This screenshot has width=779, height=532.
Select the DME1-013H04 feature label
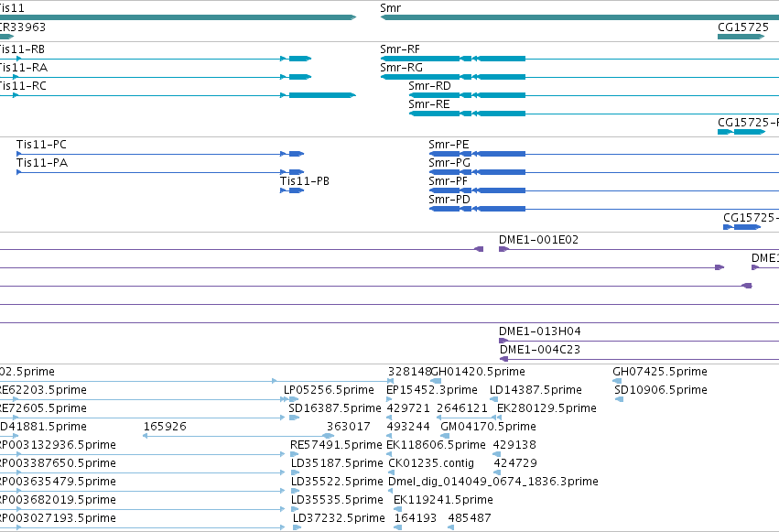(540, 331)
